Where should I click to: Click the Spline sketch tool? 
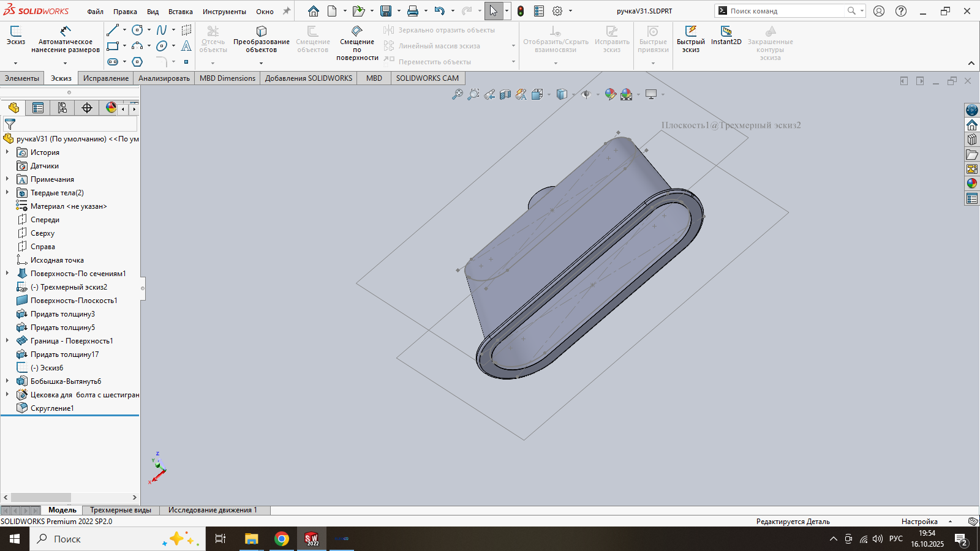coord(162,30)
